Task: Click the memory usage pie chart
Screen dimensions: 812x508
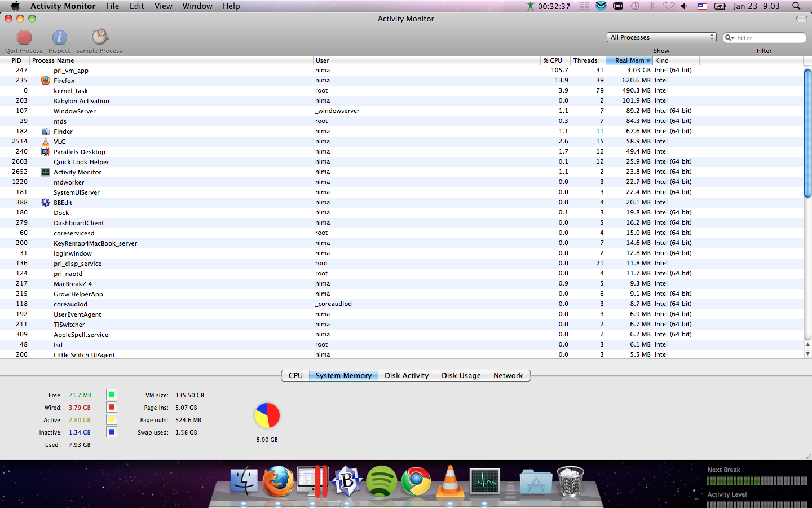Action: (267, 415)
